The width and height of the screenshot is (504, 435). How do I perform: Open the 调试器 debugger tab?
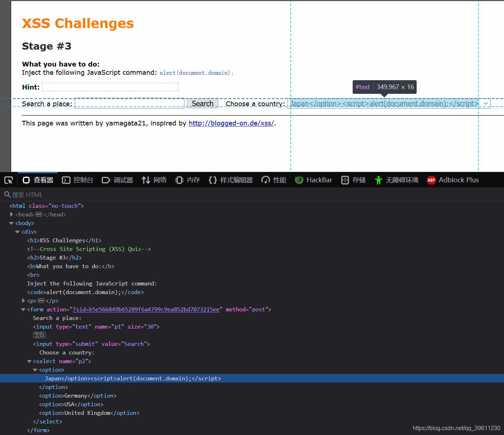pos(118,180)
